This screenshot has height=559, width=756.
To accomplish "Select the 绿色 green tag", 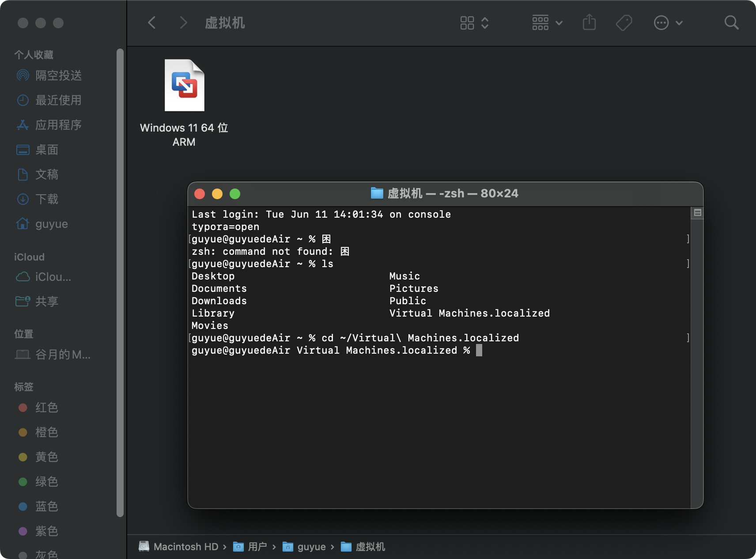I will (38, 482).
